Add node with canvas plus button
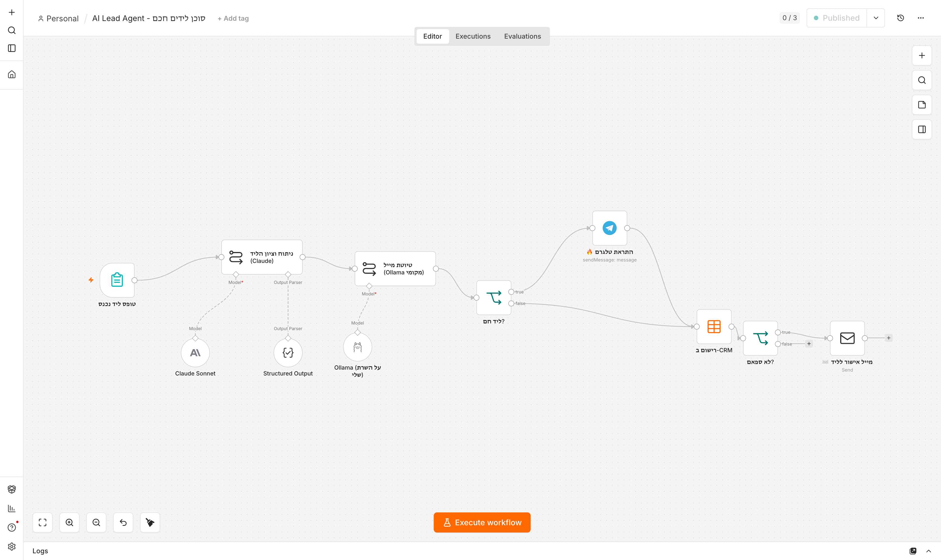941x560 pixels. 922,55
